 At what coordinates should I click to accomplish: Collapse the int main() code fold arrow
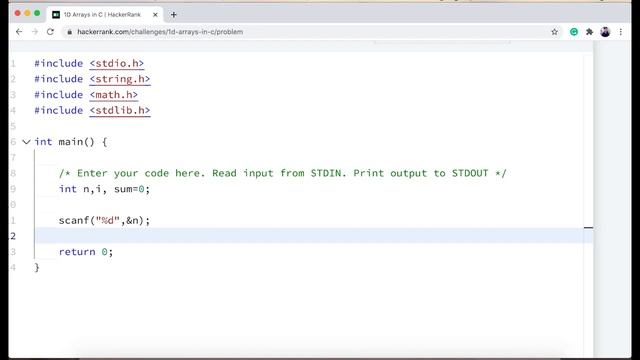(26, 142)
